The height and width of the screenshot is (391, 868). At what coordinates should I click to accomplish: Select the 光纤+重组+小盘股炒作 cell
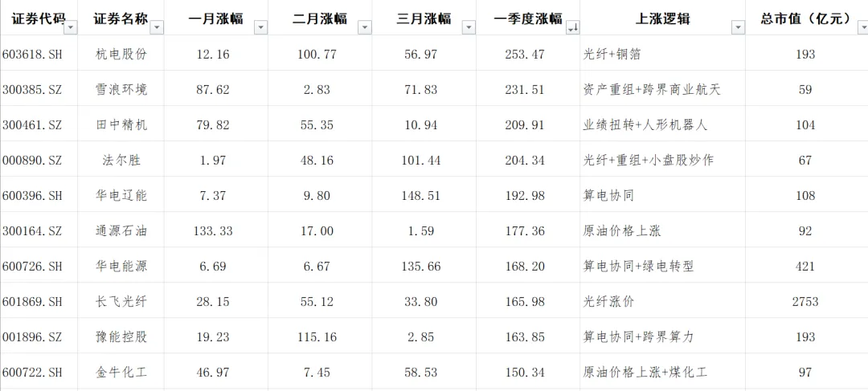pyautogui.click(x=648, y=161)
